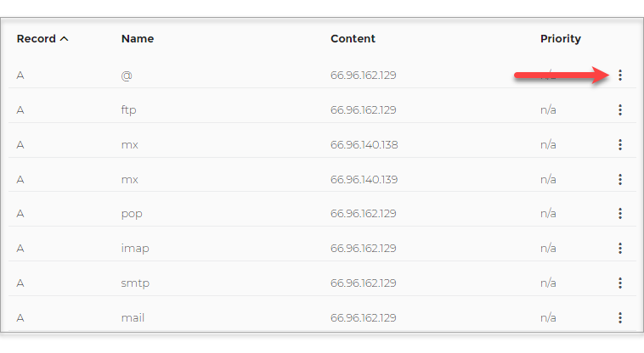
Task: Select the @ name cell
Action: [127, 76]
